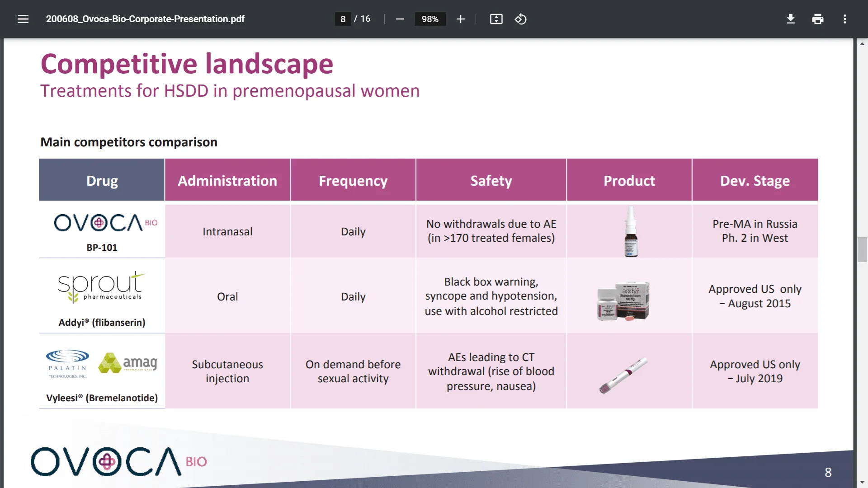Click the amag pharmaceuticals logo
868x488 pixels.
[x=128, y=363]
